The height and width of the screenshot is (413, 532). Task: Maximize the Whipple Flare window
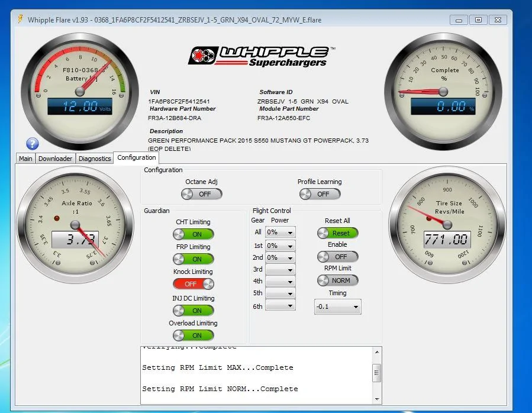tap(478, 20)
